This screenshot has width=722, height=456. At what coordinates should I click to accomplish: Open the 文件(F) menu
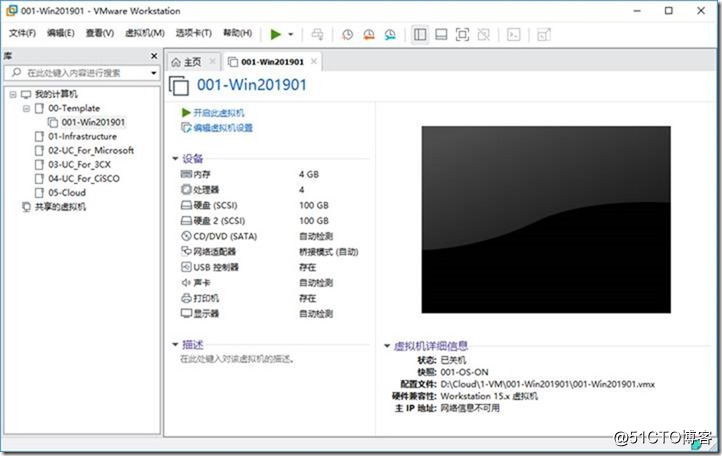pos(23,33)
